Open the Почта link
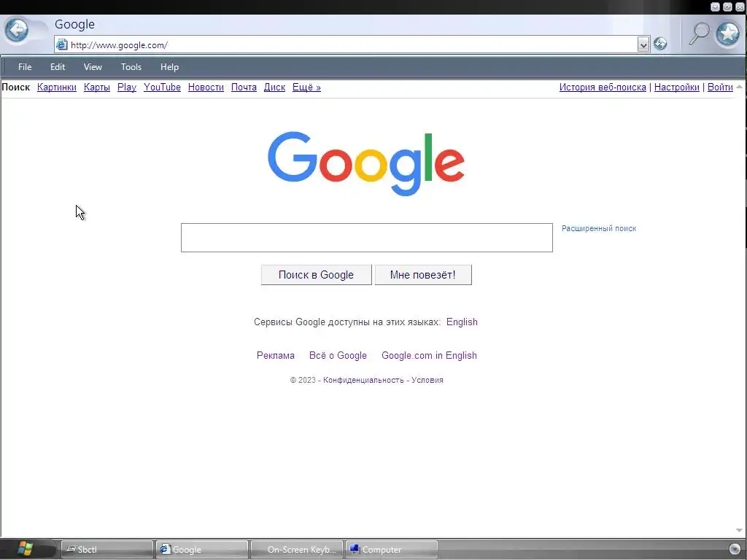Viewport: 747px width, 560px height. [x=244, y=87]
